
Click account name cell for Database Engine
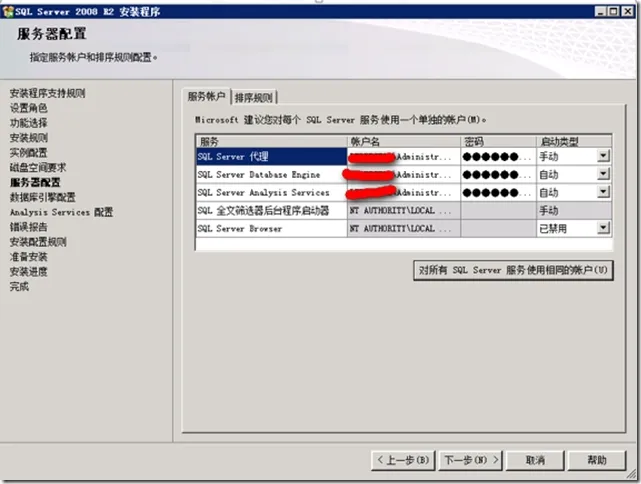[x=404, y=175]
